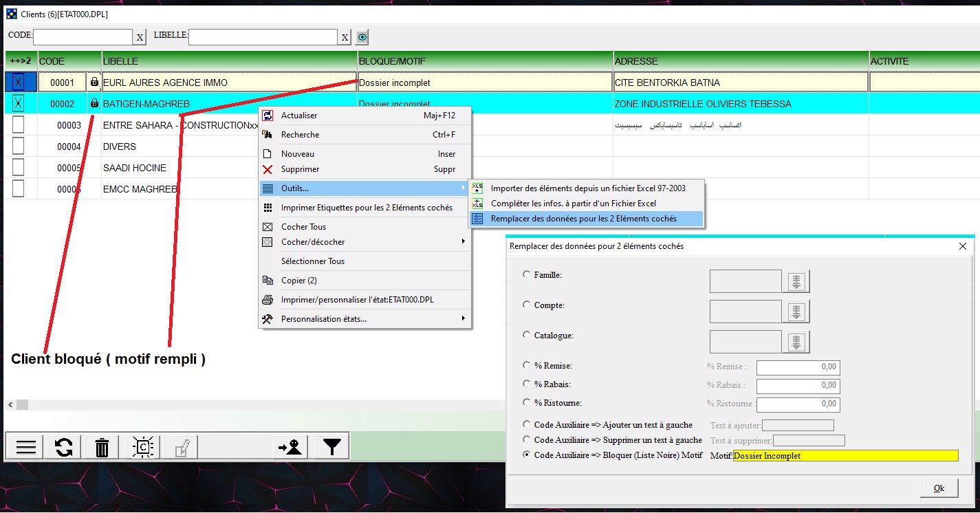Click the eye icon next to LIBELLE field
Image resolution: width=980 pixels, height=513 pixels.
click(x=362, y=37)
